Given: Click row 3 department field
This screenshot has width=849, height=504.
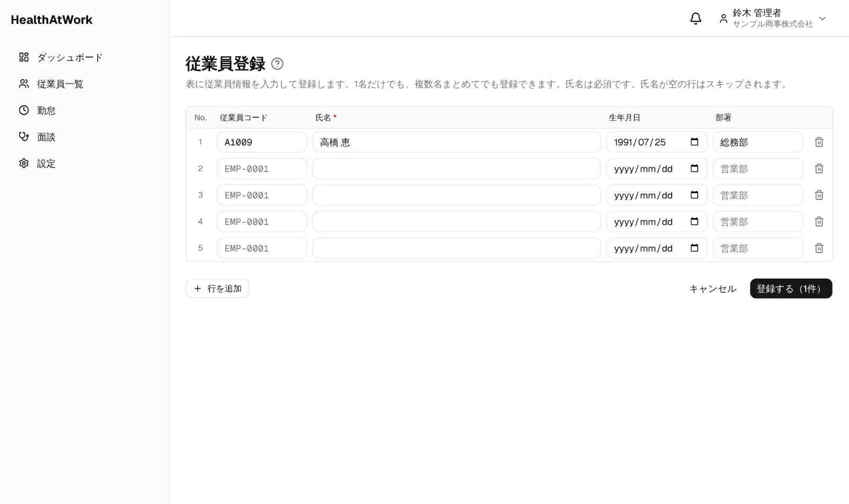Looking at the screenshot, I should [758, 195].
